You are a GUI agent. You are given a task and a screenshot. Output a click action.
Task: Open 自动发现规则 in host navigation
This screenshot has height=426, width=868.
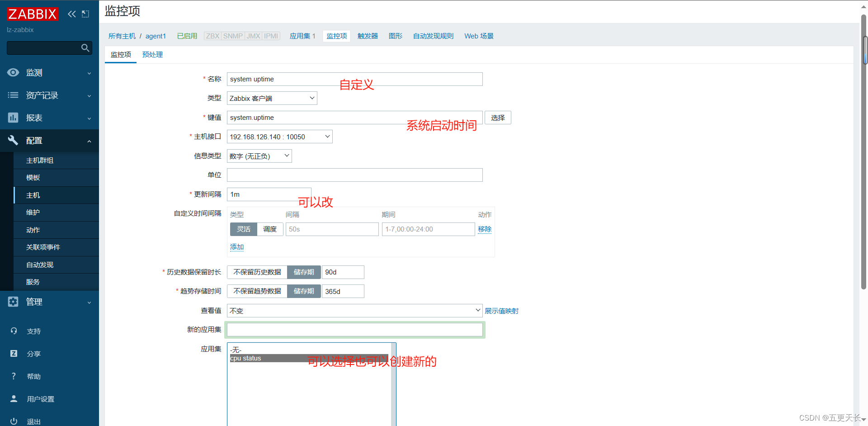[x=433, y=36]
